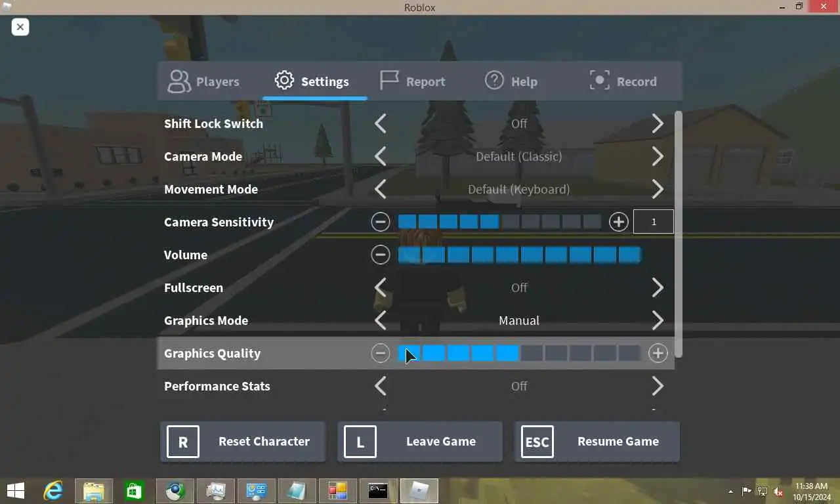840x504 pixels.
Task: Click the Reset Character button
Action: click(x=243, y=442)
